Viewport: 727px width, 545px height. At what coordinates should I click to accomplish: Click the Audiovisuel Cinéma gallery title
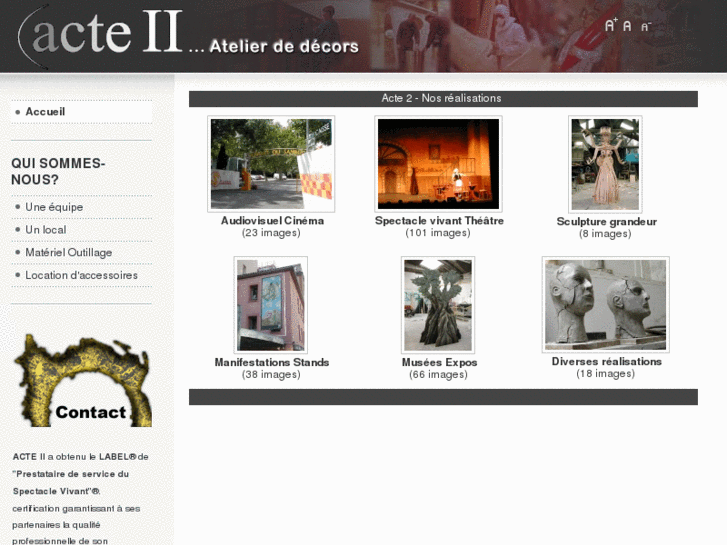click(272, 221)
